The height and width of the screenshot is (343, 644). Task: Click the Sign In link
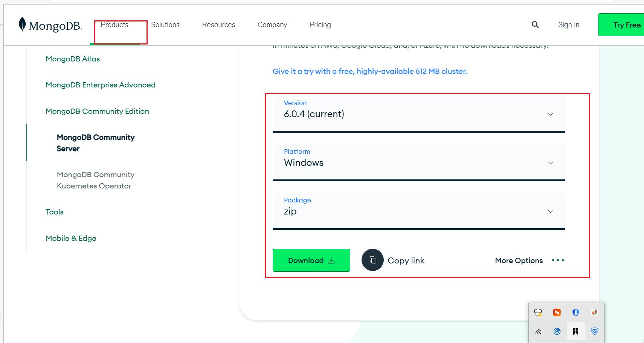(x=569, y=25)
